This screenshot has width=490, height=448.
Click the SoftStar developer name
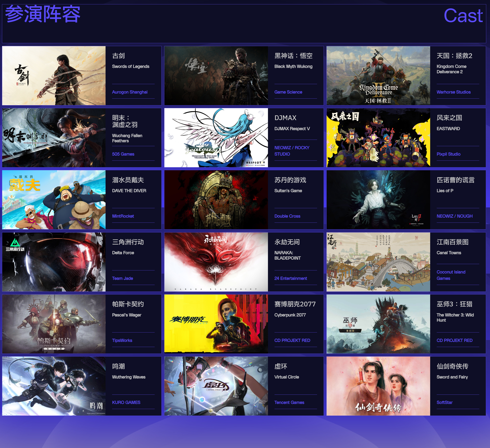[x=444, y=402]
